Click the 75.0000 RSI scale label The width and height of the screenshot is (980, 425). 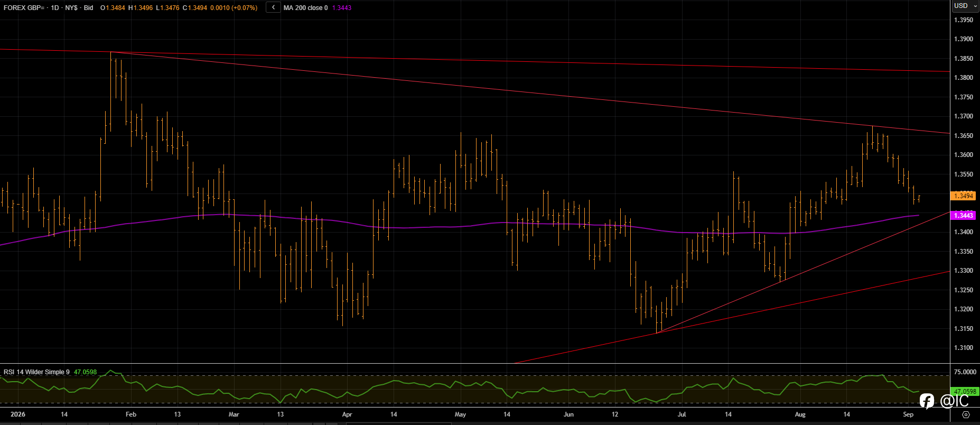pos(965,372)
